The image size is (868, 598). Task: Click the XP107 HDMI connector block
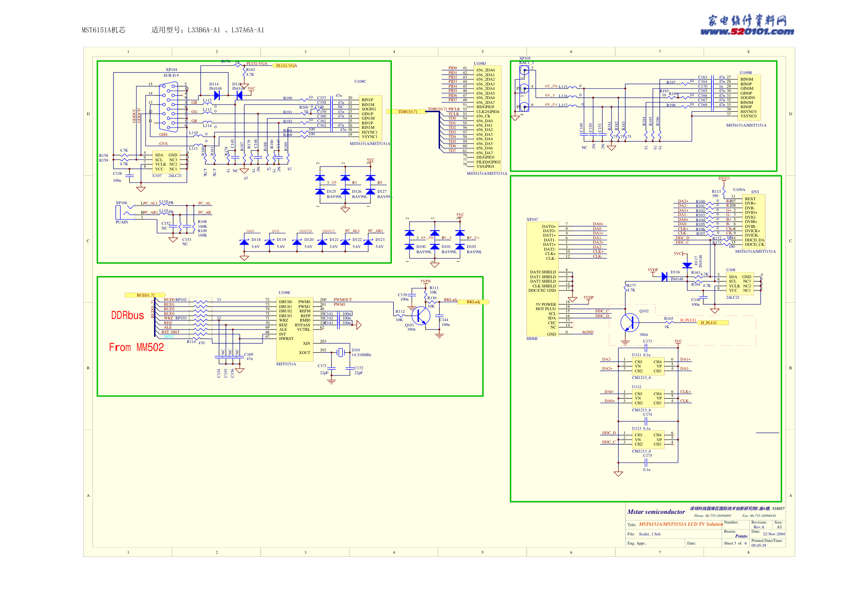click(543, 280)
